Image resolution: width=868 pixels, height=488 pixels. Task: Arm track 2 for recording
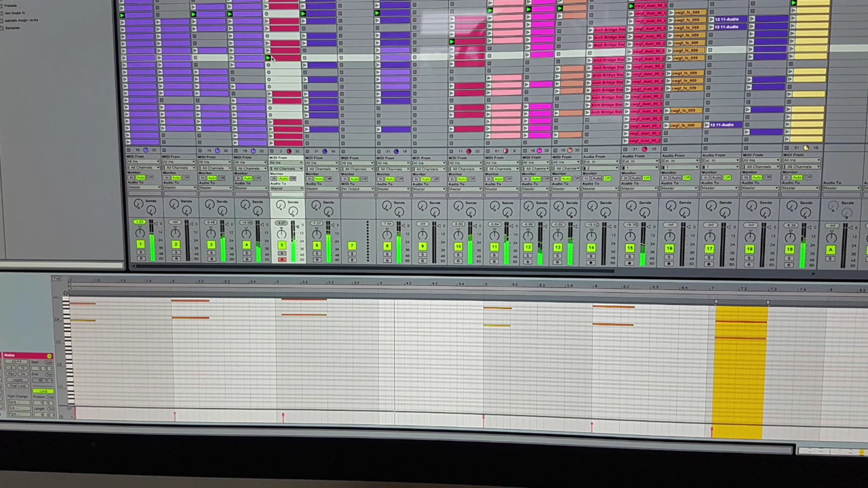point(176,259)
